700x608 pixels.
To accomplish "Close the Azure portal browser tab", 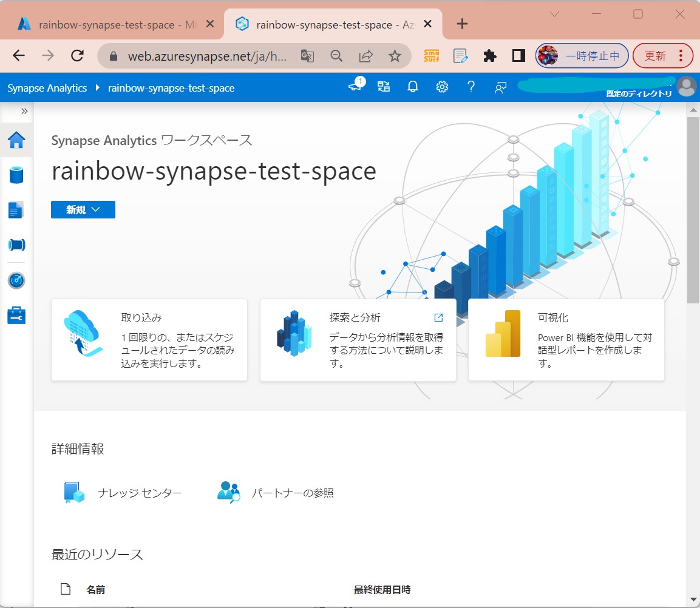I will 210,24.
